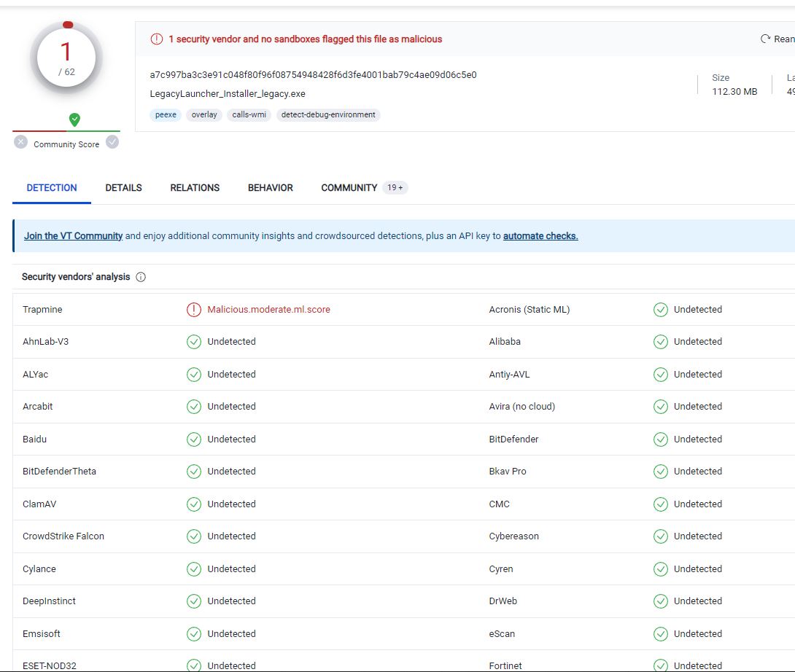The height and width of the screenshot is (672, 795).
Task: Click the Emsisoft vendor name
Action: coord(42,634)
